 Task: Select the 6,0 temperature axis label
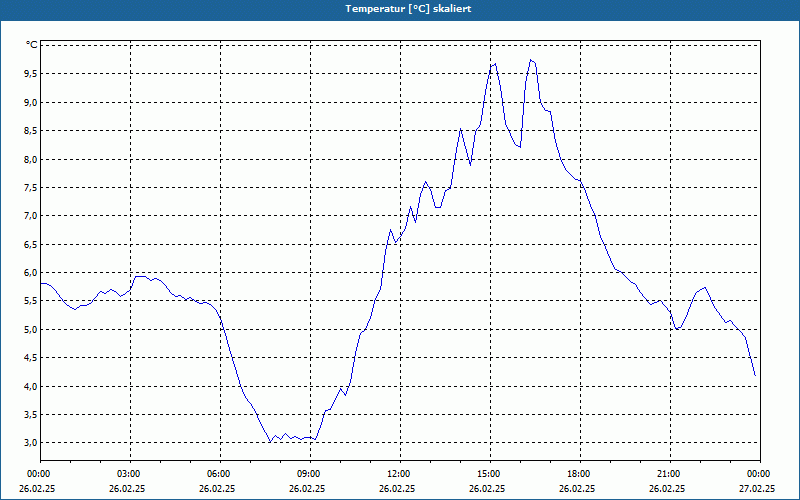point(30,272)
